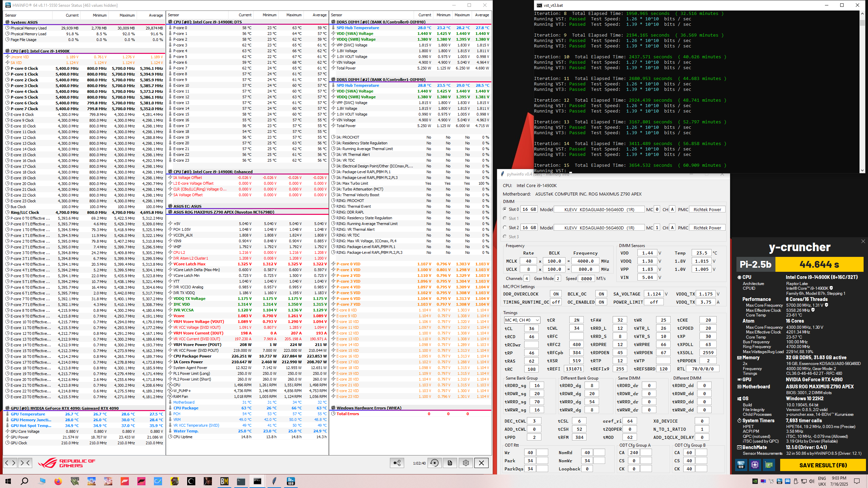Open HWiNFO sensor settings gear
This screenshot has height=488, width=868.
(x=466, y=463)
